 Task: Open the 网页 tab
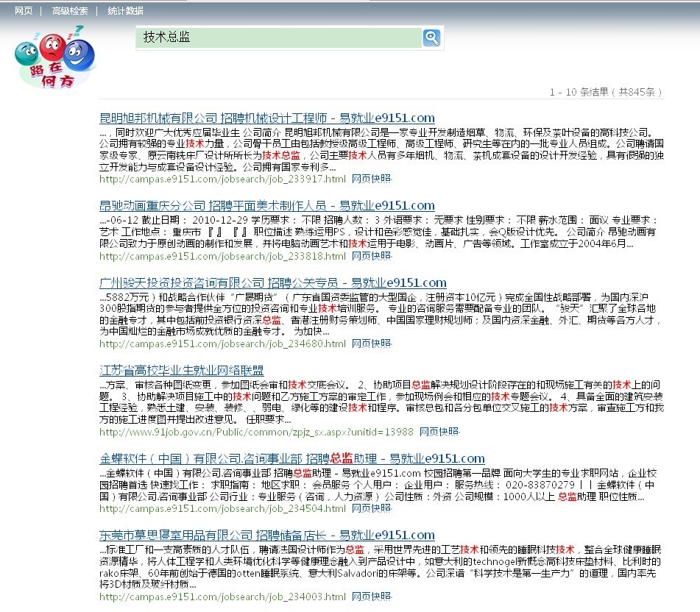click(24, 11)
